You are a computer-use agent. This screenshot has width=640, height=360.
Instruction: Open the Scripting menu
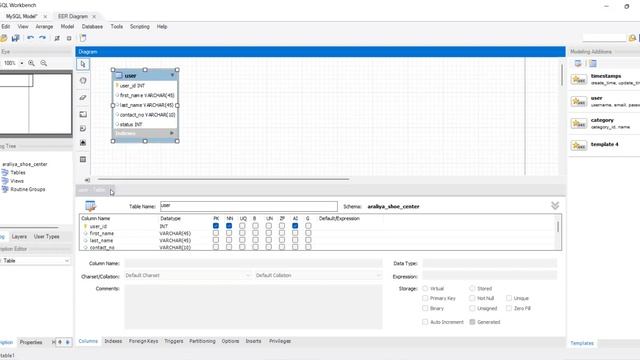click(x=140, y=27)
